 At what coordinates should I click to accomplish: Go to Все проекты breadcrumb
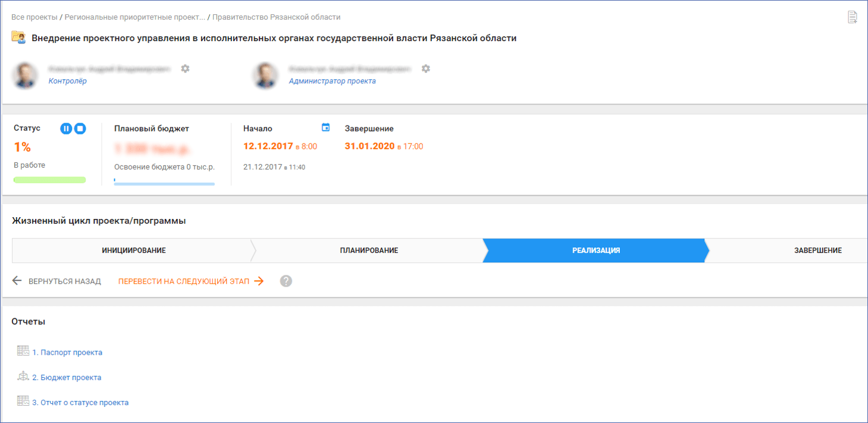tap(35, 17)
